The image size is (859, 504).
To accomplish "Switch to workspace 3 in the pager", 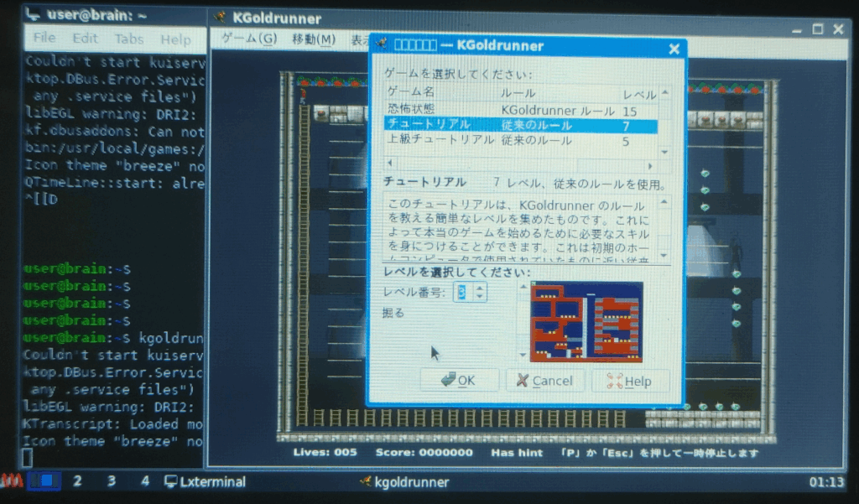I will pos(111,481).
